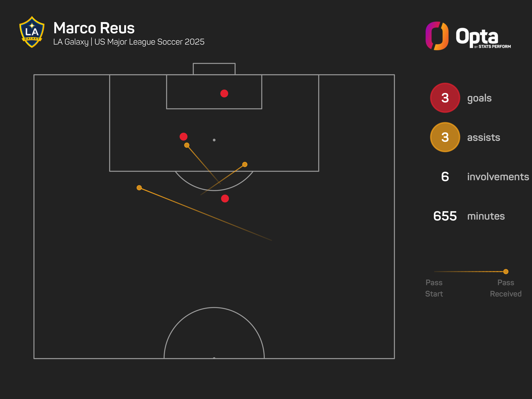Click the red goal dot left of penalty spot
The width and height of the screenshot is (532, 399).
tap(184, 137)
